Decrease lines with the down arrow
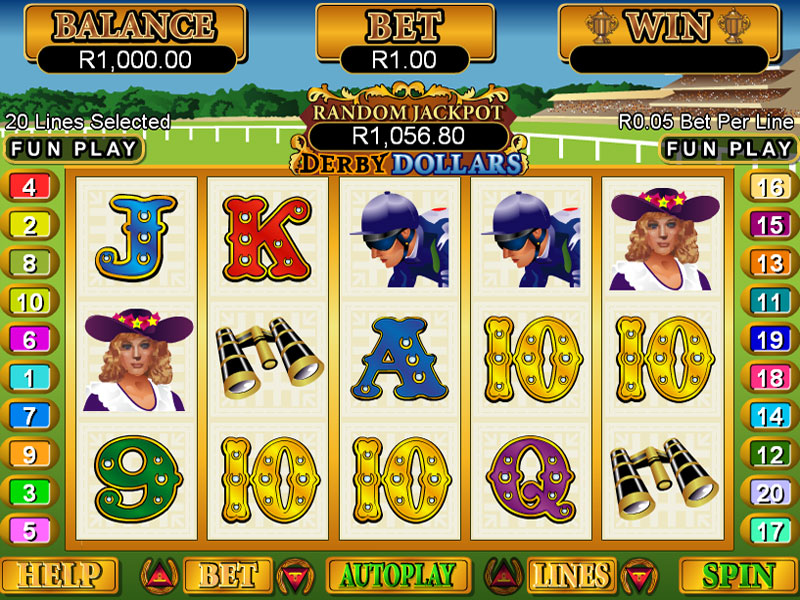Viewport: 800px width, 600px height. [639, 577]
